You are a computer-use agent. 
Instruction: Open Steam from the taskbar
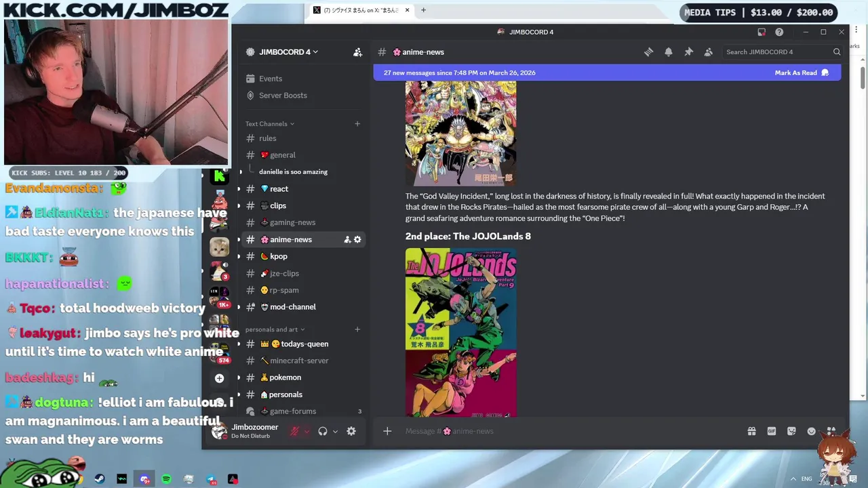[x=100, y=479]
